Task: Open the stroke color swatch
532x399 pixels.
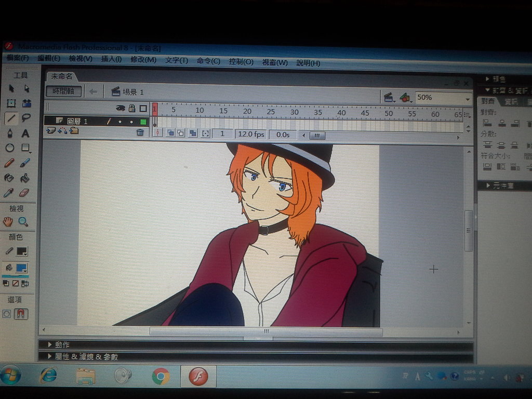Action: 22,251
